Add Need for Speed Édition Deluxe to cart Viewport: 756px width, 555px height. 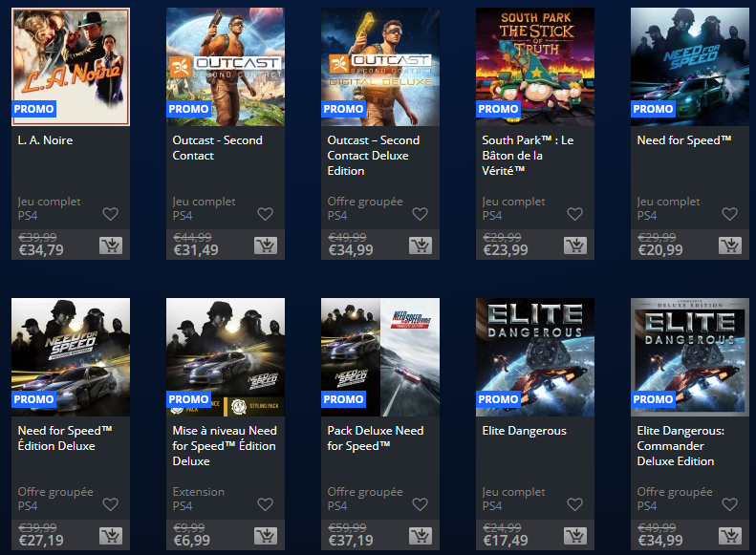111,536
